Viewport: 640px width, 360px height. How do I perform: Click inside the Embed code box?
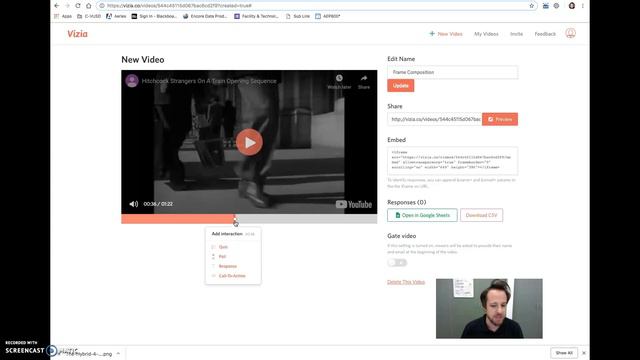coord(452,160)
